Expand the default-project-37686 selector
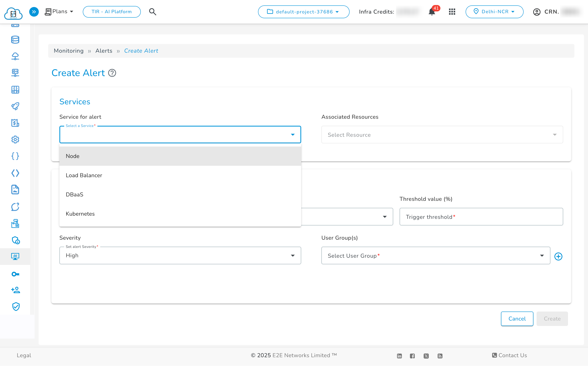 (x=303, y=12)
